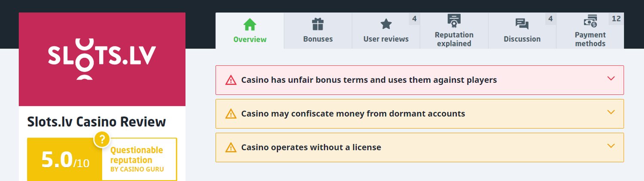Click the speech bubbles Discussion icon

click(x=522, y=24)
